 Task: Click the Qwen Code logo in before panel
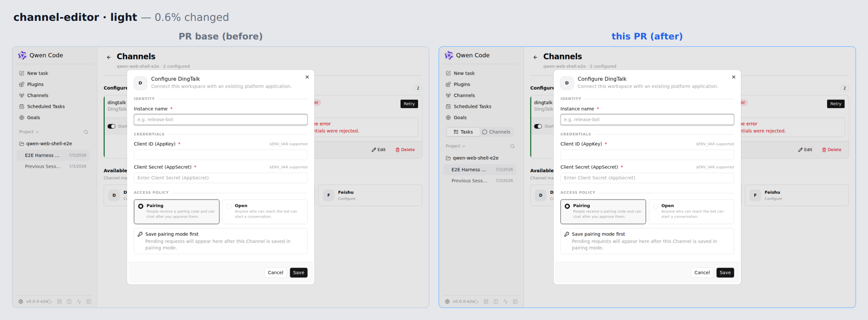22,55
